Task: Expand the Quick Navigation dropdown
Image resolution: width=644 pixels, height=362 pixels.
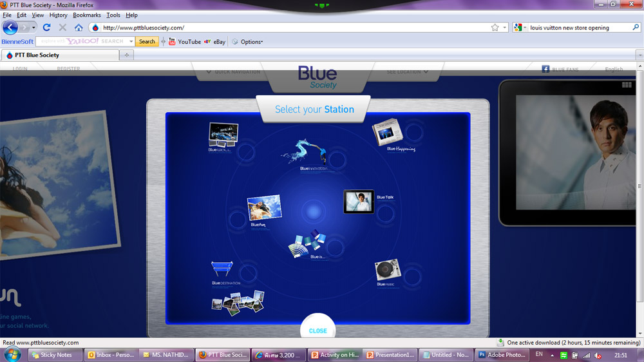Action: [x=233, y=72]
